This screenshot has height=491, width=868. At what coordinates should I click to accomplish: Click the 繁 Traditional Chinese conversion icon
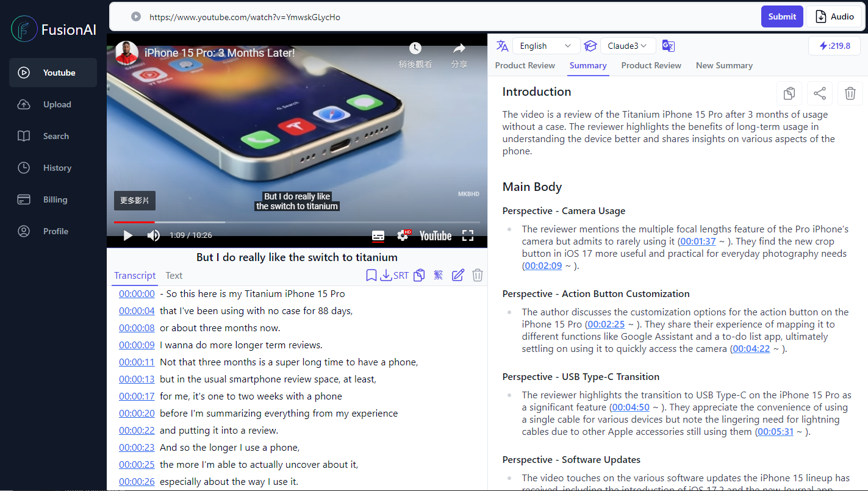[438, 276]
